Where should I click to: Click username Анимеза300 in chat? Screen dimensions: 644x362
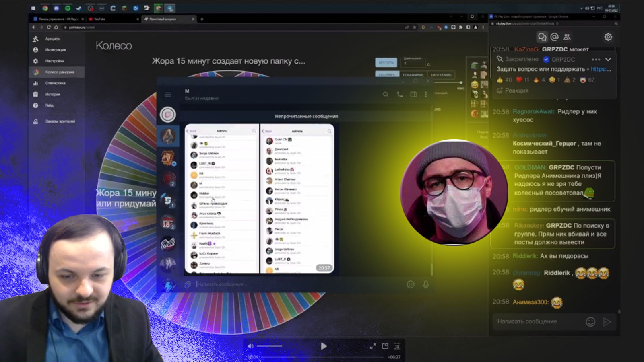(530, 302)
